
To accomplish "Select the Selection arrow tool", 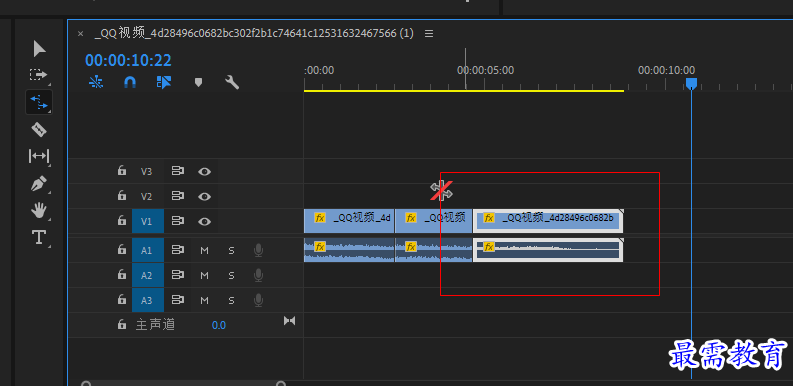I will [x=39, y=49].
